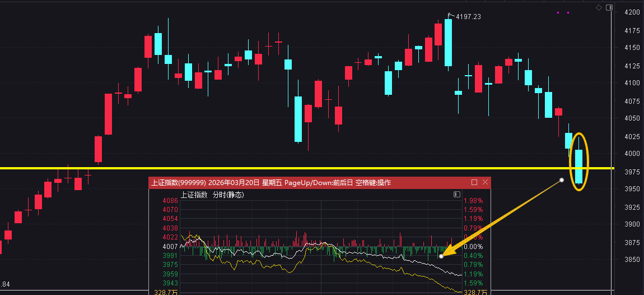Click the 4007 baseline price in the popup
Viewport: 644px width, 295px height.
pos(170,246)
